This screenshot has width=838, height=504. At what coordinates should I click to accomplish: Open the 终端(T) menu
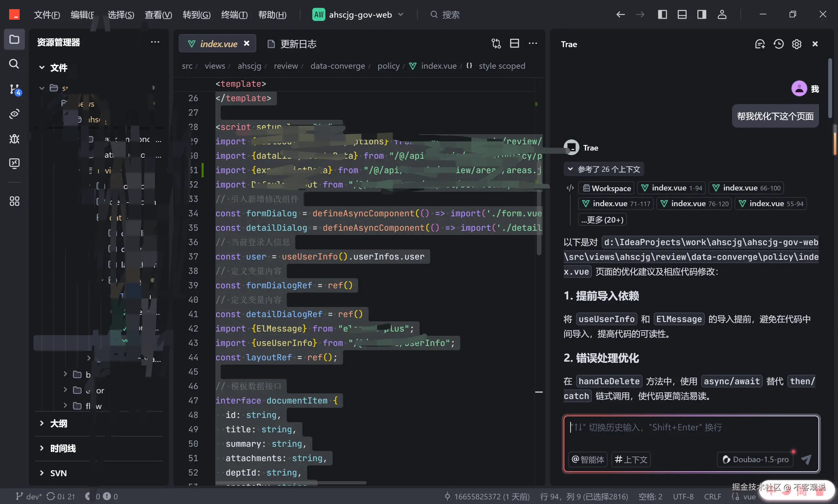pyautogui.click(x=234, y=15)
